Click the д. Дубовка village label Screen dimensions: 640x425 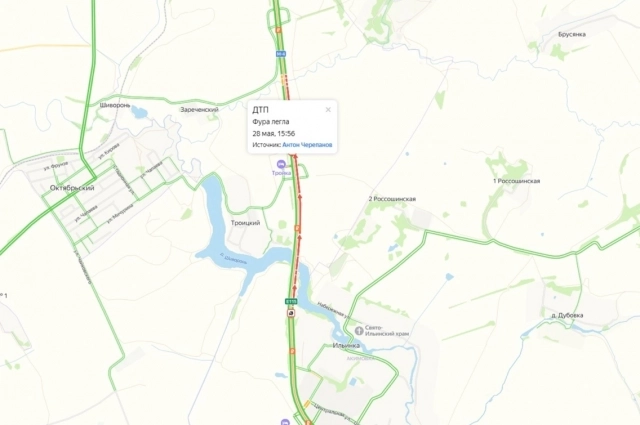click(567, 315)
